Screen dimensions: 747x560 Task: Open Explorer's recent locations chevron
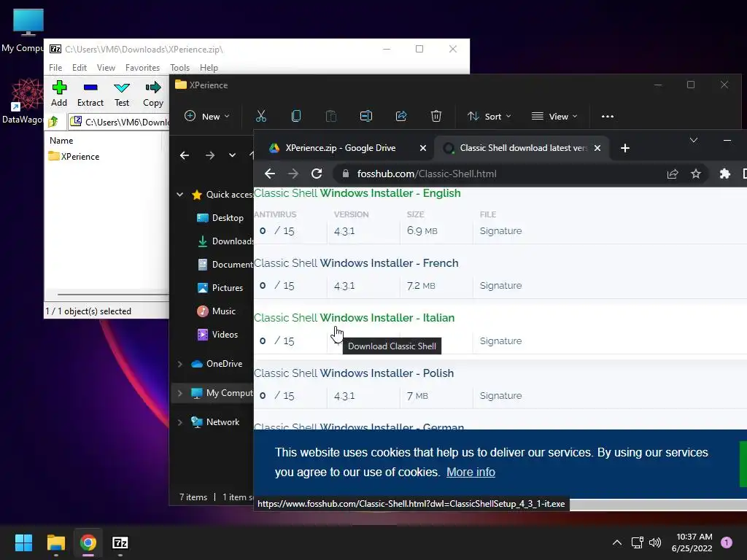point(232,155)
